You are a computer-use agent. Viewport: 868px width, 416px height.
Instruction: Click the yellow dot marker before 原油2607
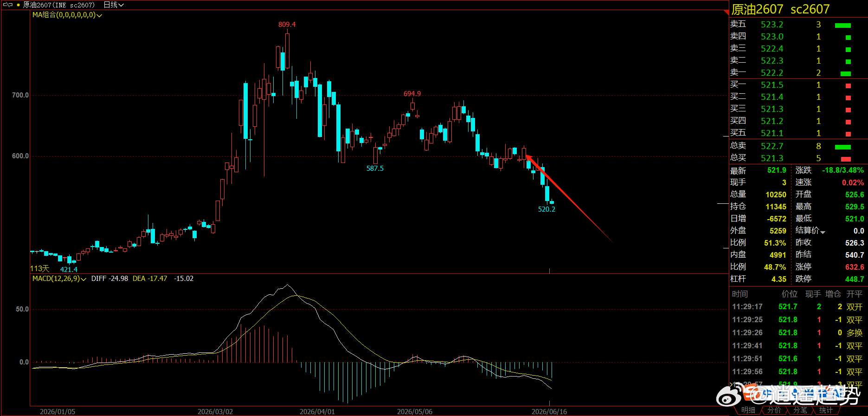[x=18, y=5]
